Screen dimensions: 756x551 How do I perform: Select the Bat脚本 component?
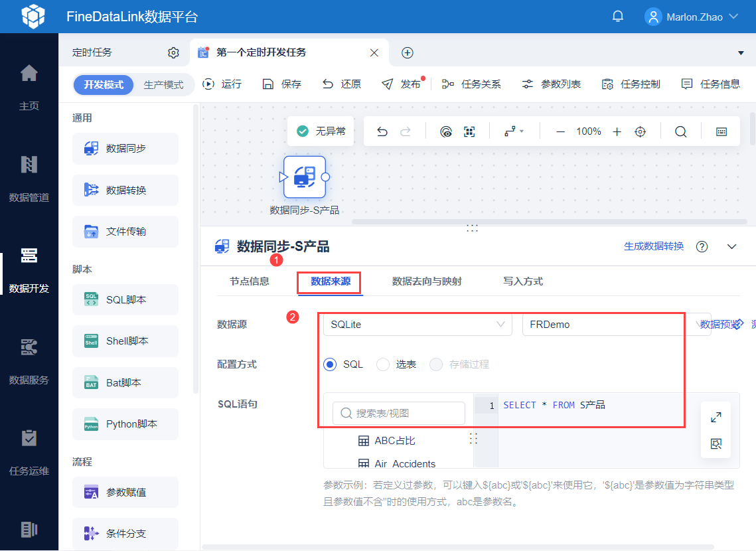coord(125,383)
